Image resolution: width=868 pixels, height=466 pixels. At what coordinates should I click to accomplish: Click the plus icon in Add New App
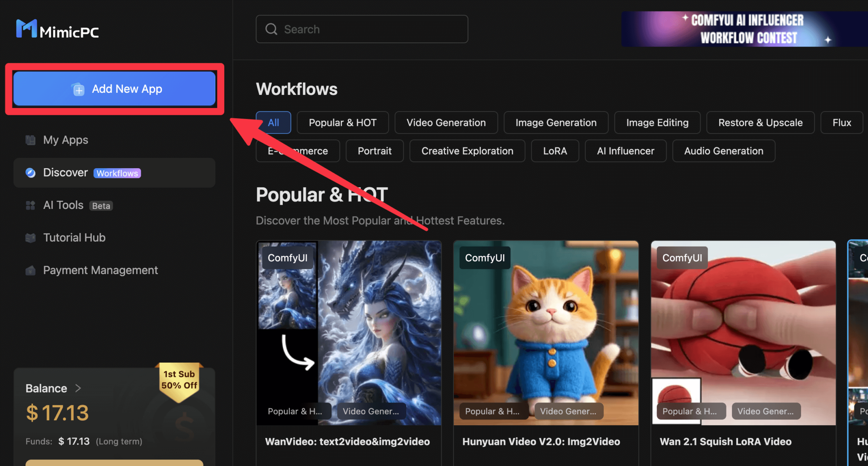78,89
